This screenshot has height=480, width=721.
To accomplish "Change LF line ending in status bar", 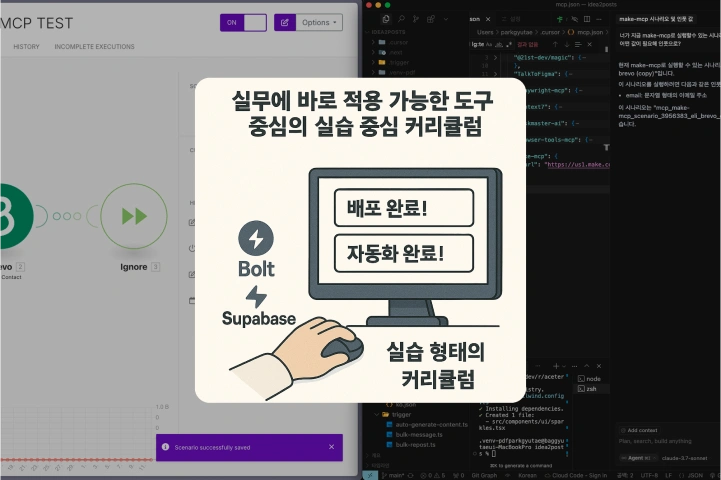I will point(668,475).
